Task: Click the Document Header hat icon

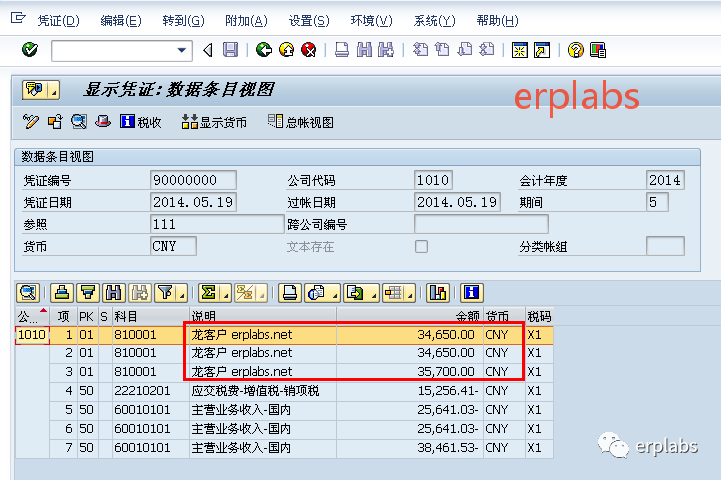Action: click(103, 122)
